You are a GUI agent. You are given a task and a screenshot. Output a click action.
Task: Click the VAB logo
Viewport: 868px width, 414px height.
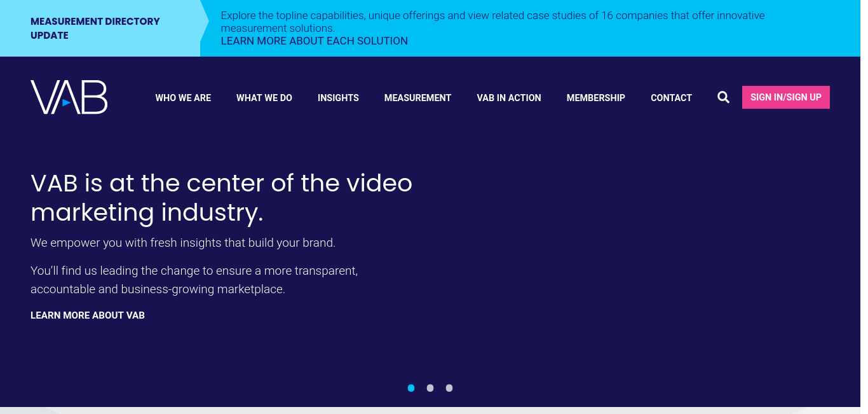pos(69,97)
